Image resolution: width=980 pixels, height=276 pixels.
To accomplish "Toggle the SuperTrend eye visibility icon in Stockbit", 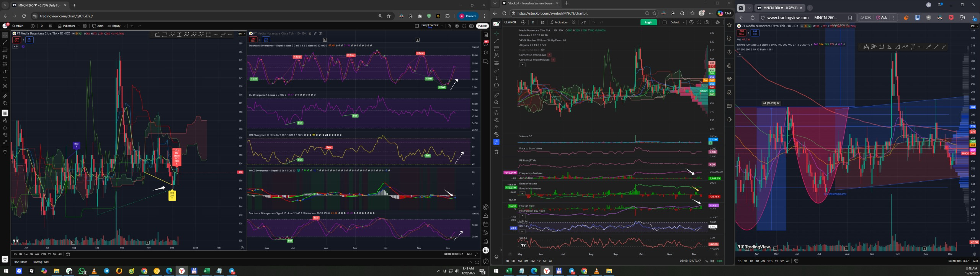I will [543, 50].
